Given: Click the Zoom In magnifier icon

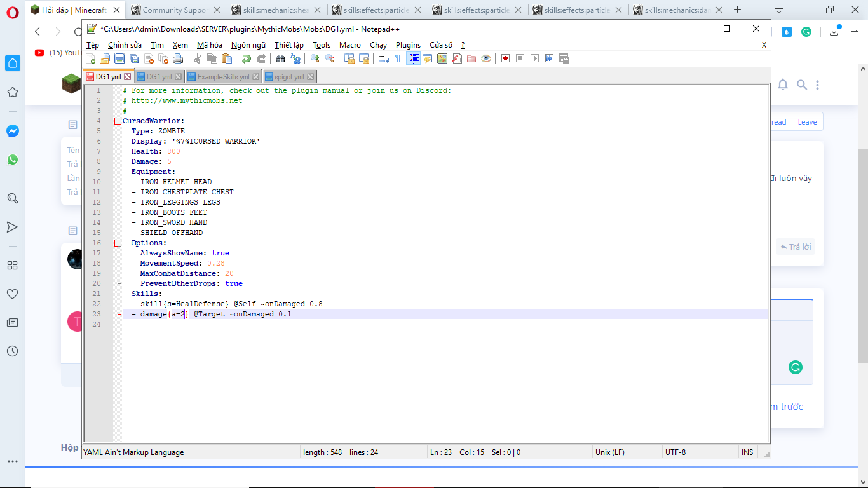Looking at the screenshot, I should click(x=315, y=58).
